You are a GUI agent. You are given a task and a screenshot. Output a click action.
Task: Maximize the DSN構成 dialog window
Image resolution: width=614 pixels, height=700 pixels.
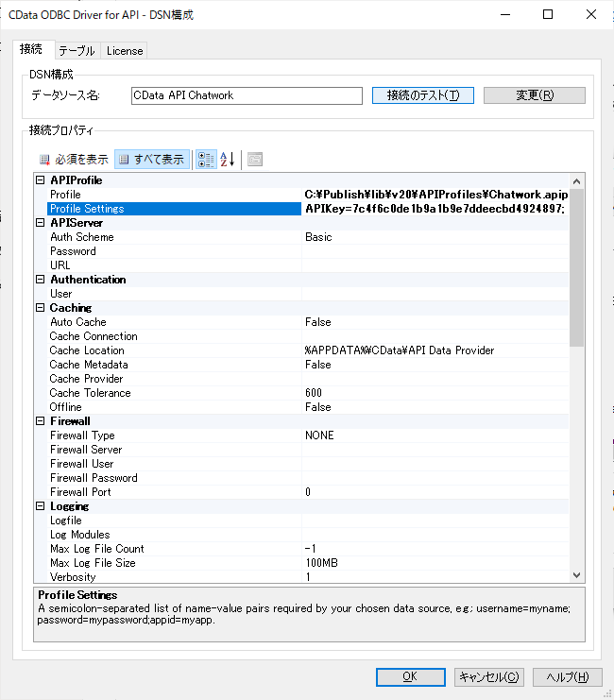point(548,14)
